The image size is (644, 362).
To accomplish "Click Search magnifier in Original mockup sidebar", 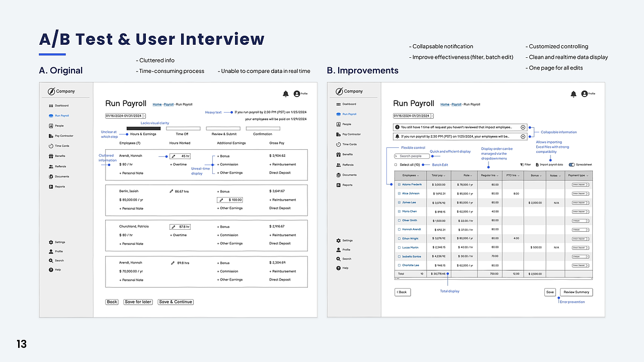I will tap(51, 260).
